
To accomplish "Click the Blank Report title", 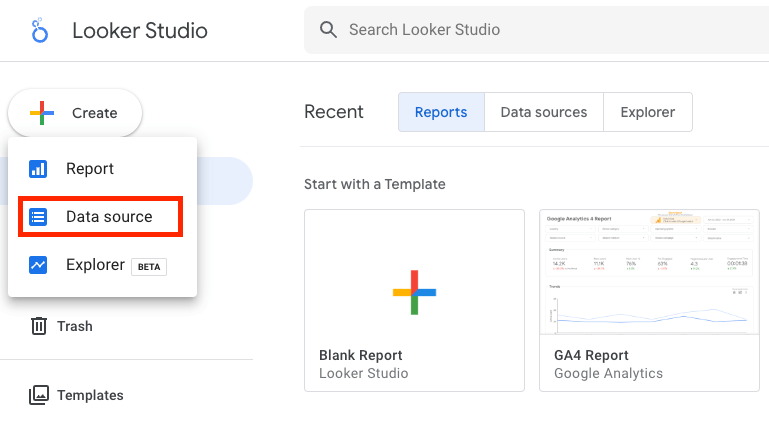I will click(360, 355).
